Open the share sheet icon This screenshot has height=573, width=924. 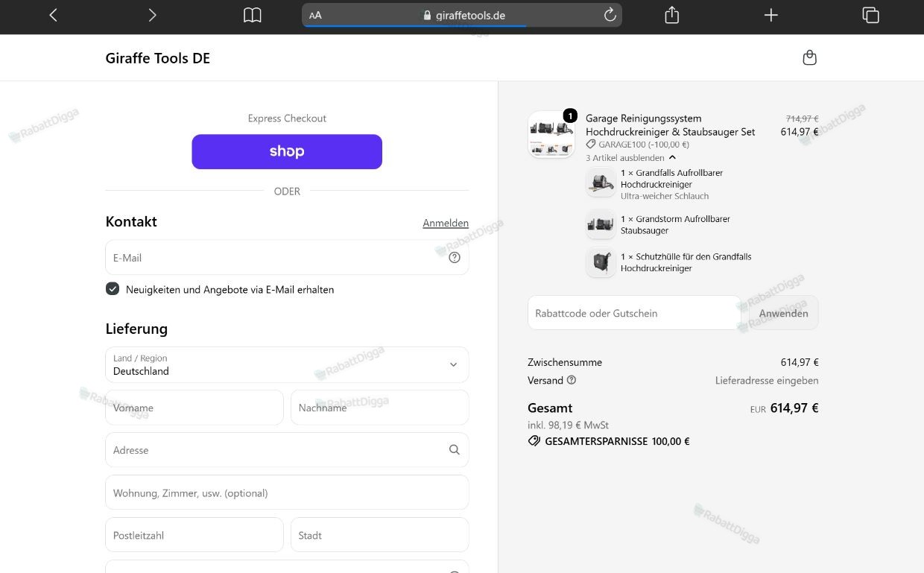(672, 15)
